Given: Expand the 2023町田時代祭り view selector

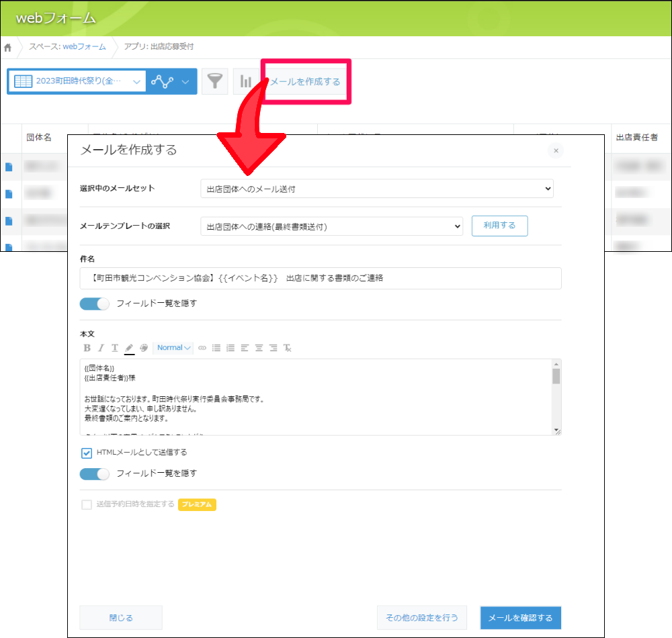Looking at the screenshot, I should [77, 81].
